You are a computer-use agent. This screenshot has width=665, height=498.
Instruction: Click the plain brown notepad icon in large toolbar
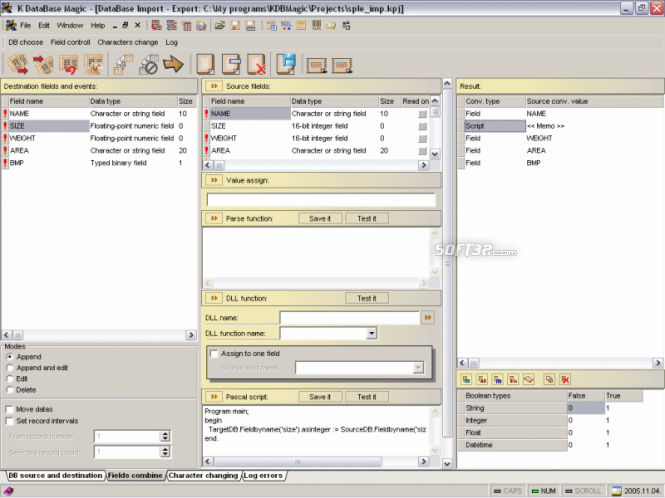pyautogui.click(x=316, y=65)
